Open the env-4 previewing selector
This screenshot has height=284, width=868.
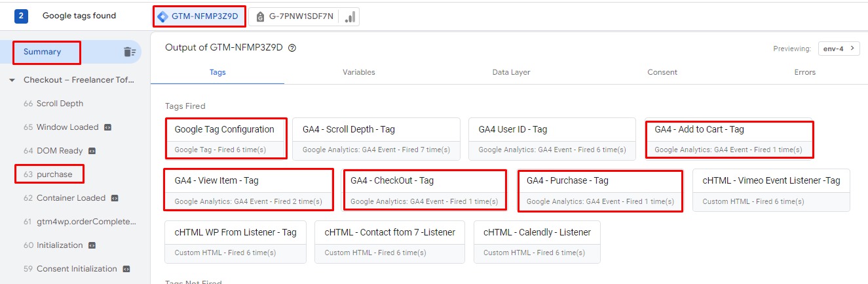[839, 49]
